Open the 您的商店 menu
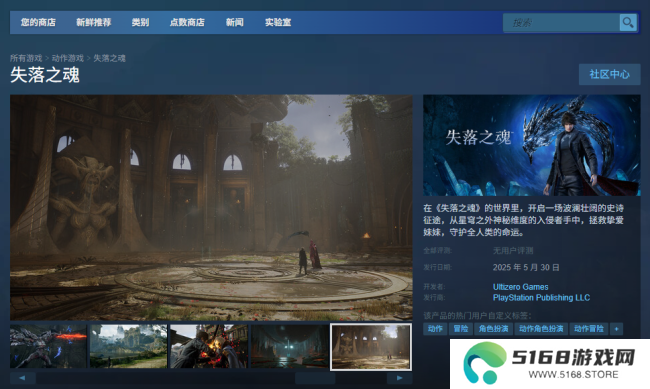This screenshot has width=650, height=389. [38, 22]
